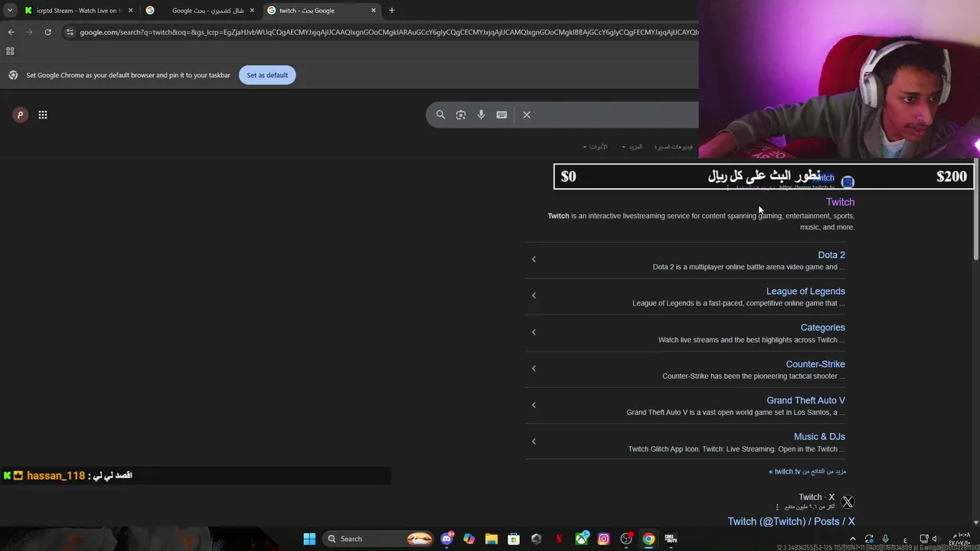Launch Netflix from the taskbar
Viewport: 980px width, 551px height.
pos(559,539)
